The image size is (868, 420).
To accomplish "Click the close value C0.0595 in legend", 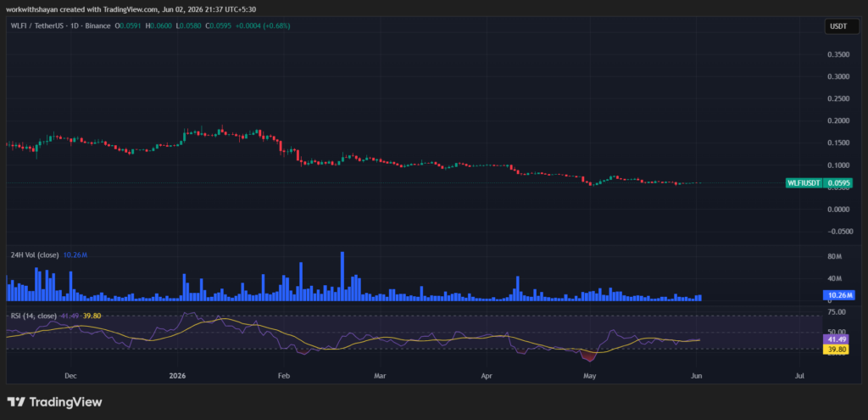I will (x=218, y=25).
